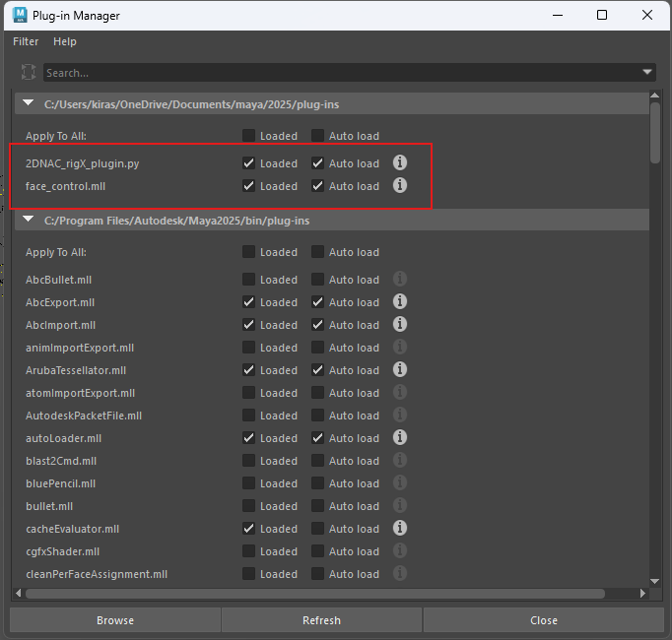Click the search filter icon left of search box

click(29, 73)
